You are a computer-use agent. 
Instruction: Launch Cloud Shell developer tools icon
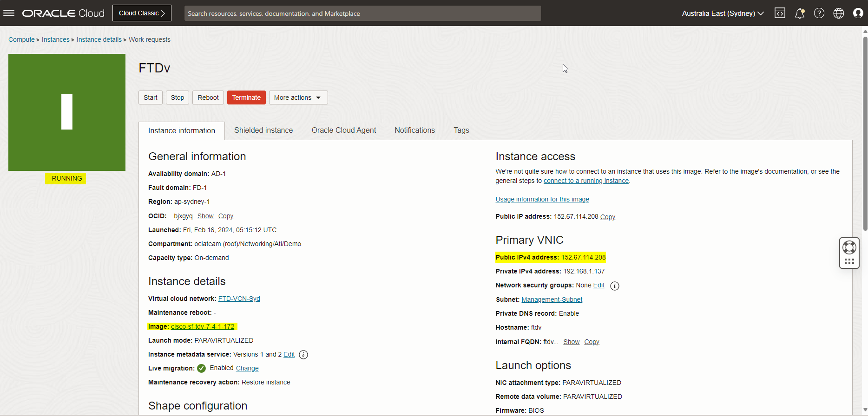point(780,13)
